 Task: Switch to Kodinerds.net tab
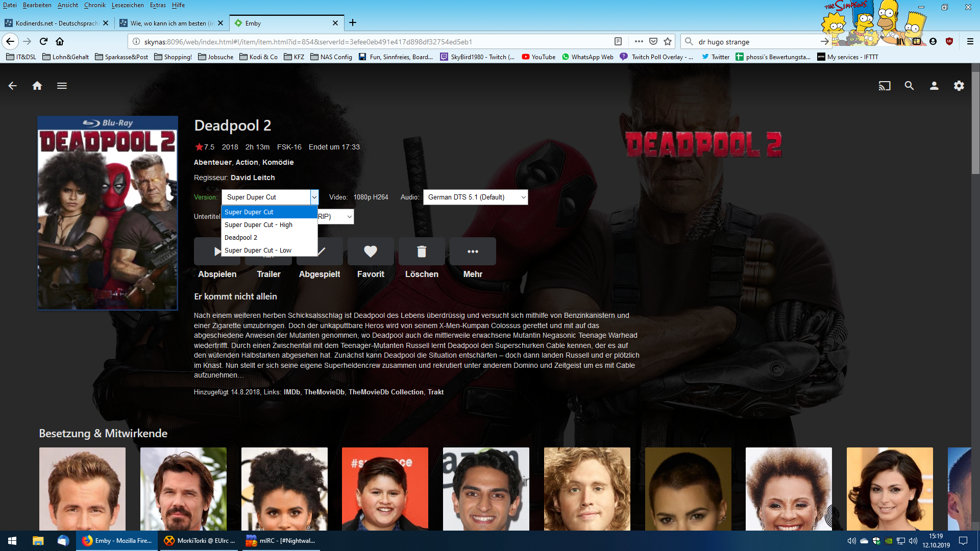coord(57,23)
